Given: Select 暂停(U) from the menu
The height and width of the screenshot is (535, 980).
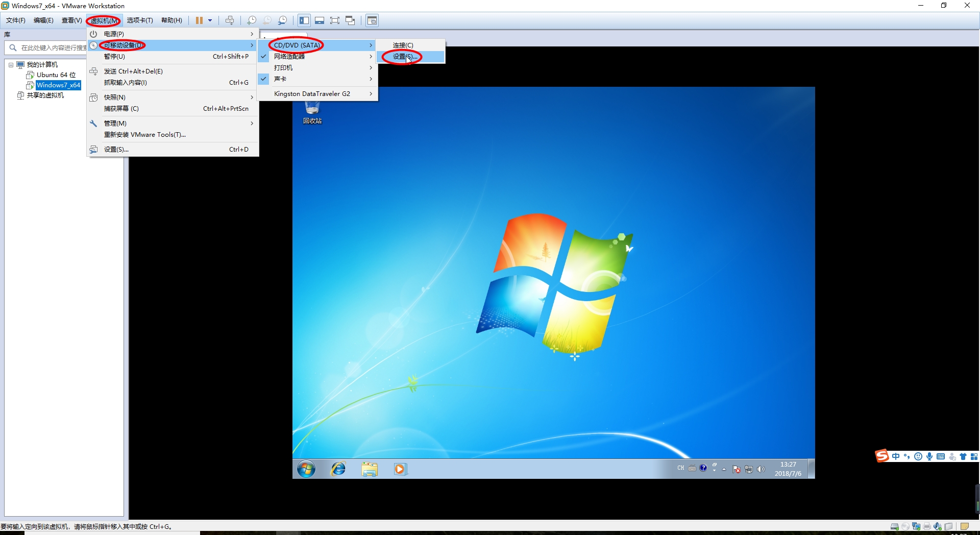Looking at the screenshot, I should (x=173, y=56).
